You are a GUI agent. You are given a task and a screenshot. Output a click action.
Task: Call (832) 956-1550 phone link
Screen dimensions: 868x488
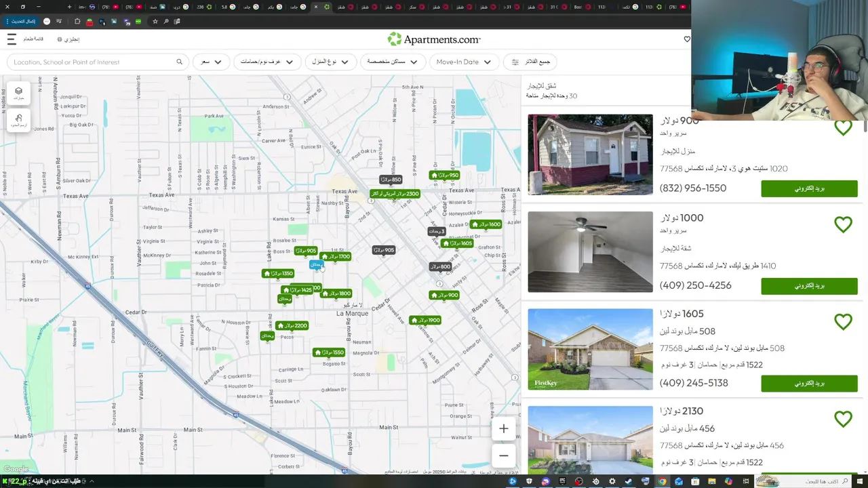693,188
